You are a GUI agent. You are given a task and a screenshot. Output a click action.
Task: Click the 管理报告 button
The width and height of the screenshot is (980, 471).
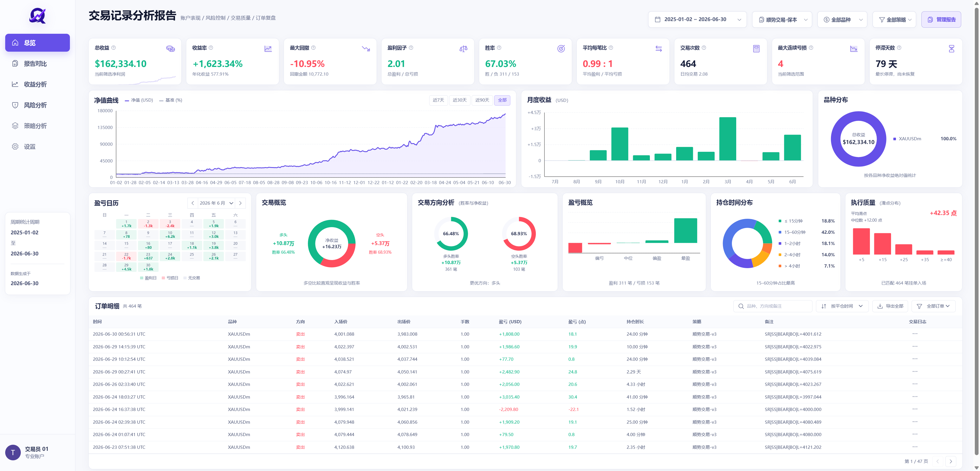click(941, 19)
